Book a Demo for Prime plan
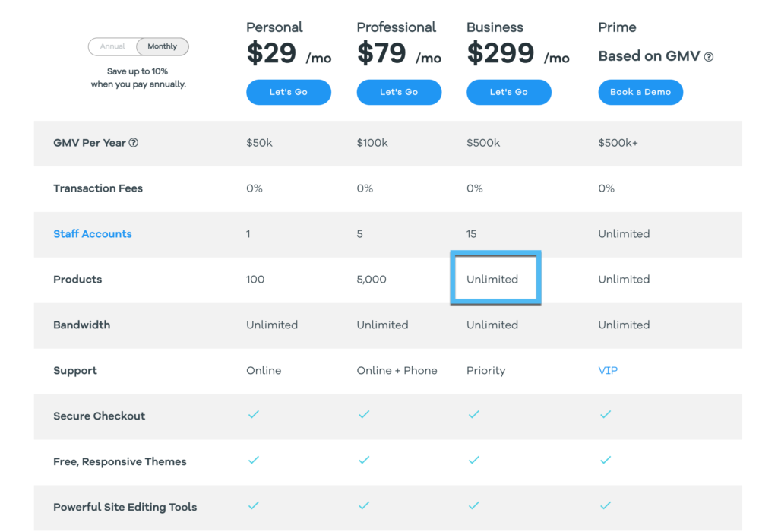Image resolution: width=778 pixels, height=532 pixels. pyautogui.click(x=640, y=92)
